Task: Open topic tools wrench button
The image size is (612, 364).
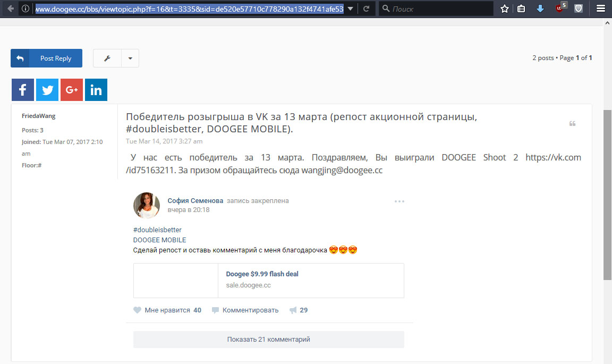Action: (x=107, y=58)
